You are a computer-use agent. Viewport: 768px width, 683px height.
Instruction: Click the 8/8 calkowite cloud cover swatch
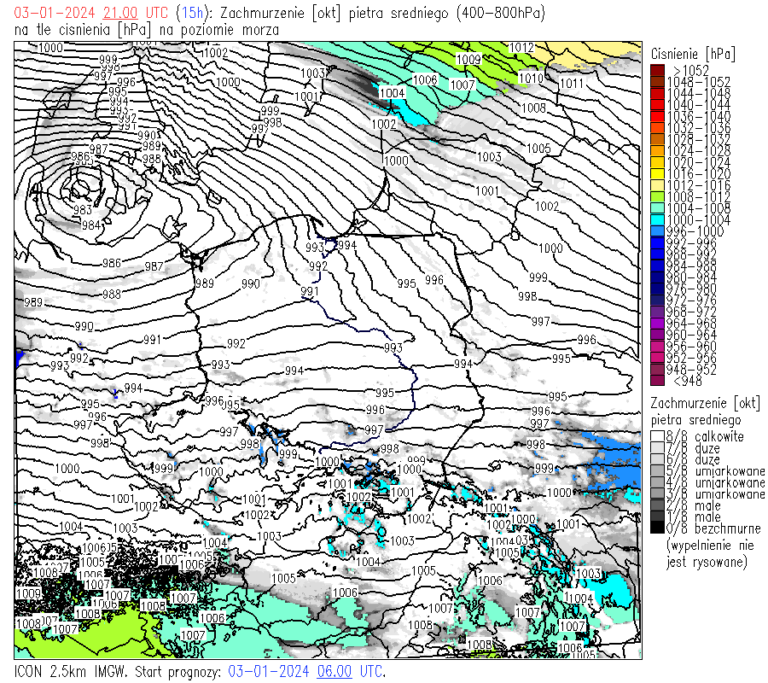pos(656,436)
